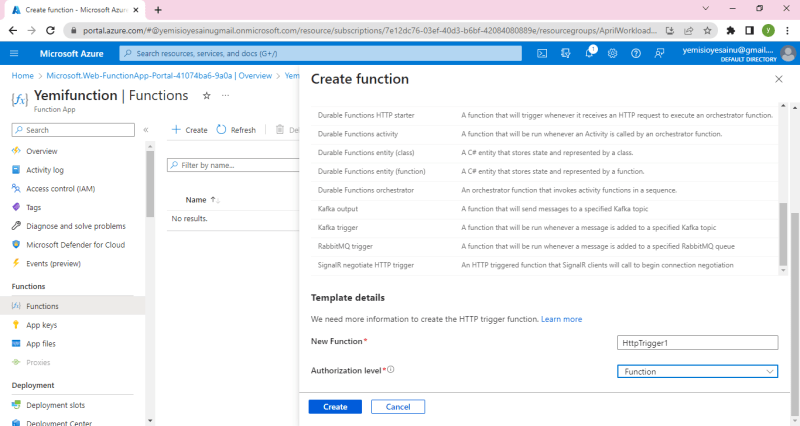Sort the list by Name column
This screenshot has width=800, height=426.
(203, 199)
